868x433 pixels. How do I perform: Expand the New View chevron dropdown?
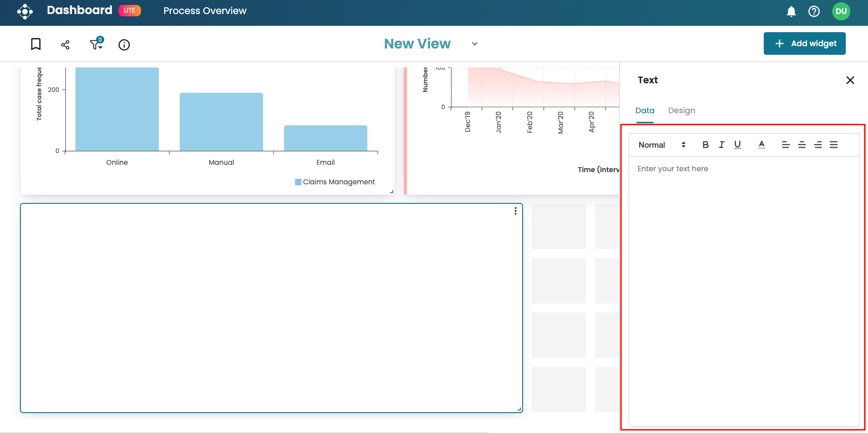tap(475, 44)
